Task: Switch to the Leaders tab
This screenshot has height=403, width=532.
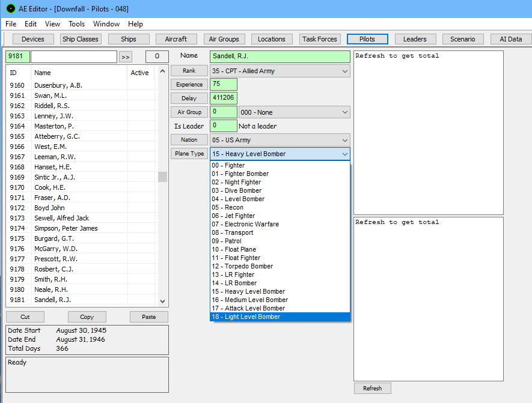Action: [x=415, y=39]
